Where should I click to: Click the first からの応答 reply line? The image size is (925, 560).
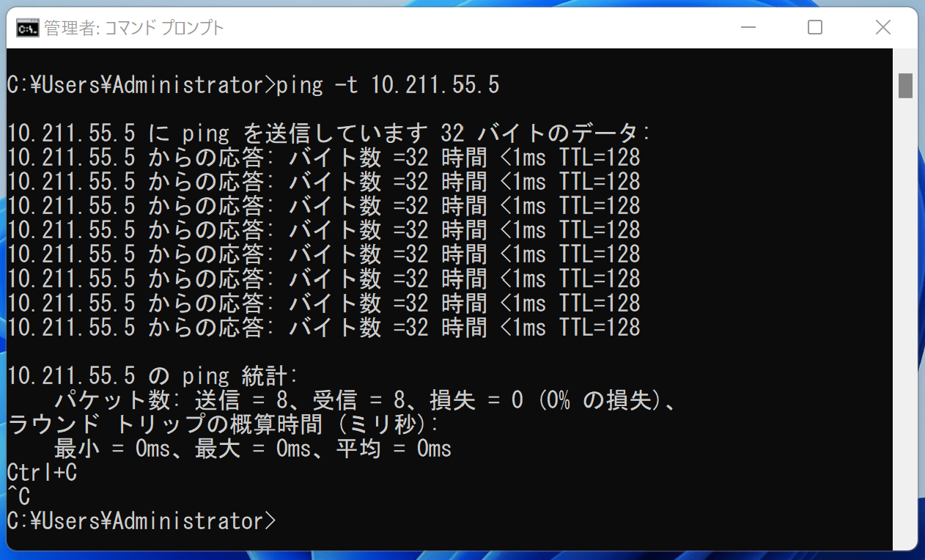pos(323,158)
